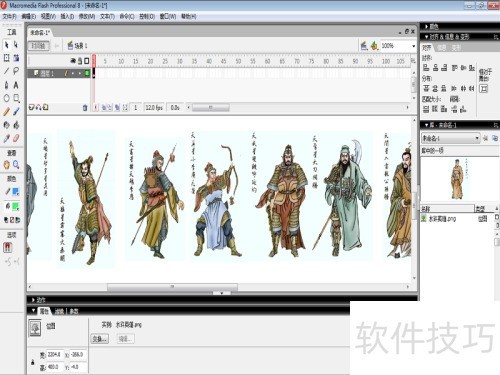
Task: Expand the Actions panel
Action: click(x=33, y=300)
